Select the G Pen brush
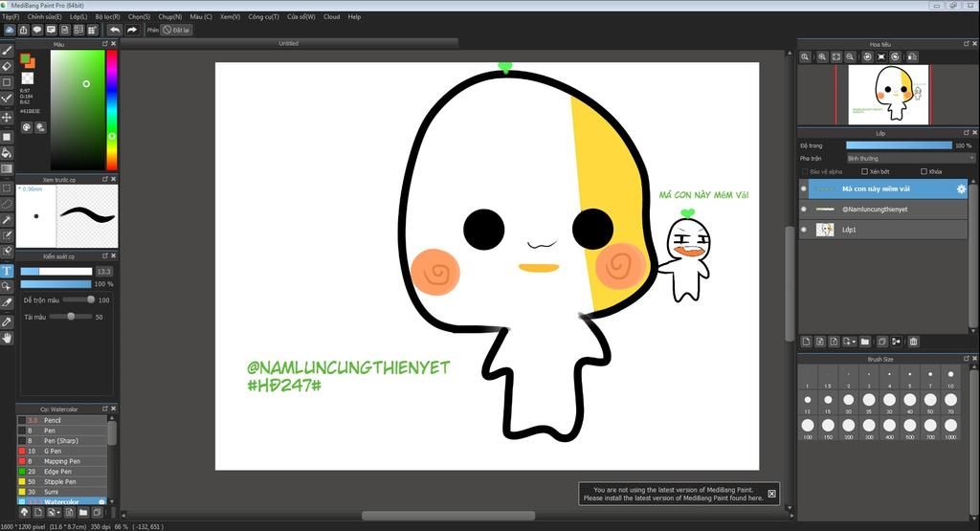Viewport: 980px width, 531px height. pyautogui.click(x=62, y=451)
